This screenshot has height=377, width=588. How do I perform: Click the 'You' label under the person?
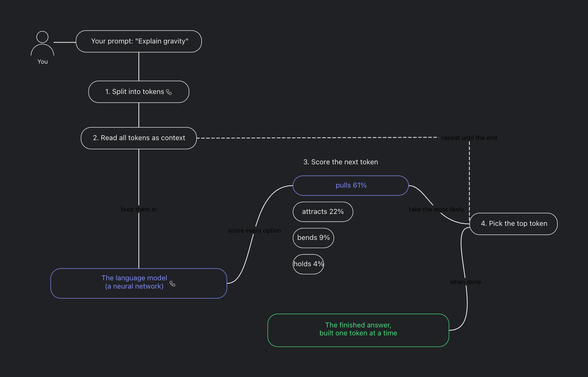click(x=43, y=62)
